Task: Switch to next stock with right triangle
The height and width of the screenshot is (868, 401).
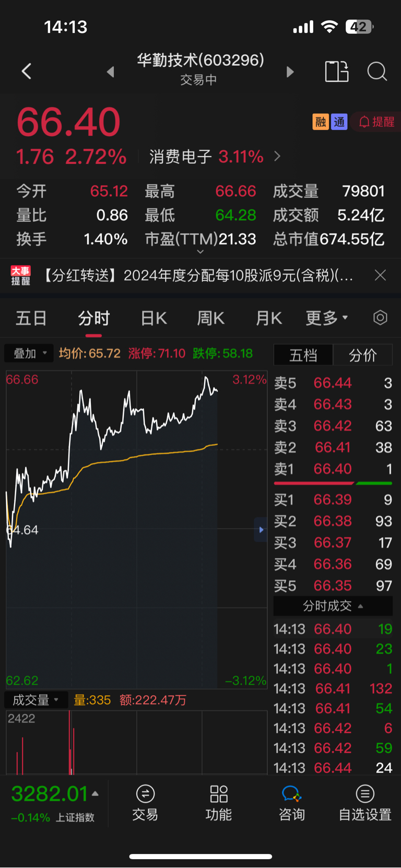Action: 290,72
